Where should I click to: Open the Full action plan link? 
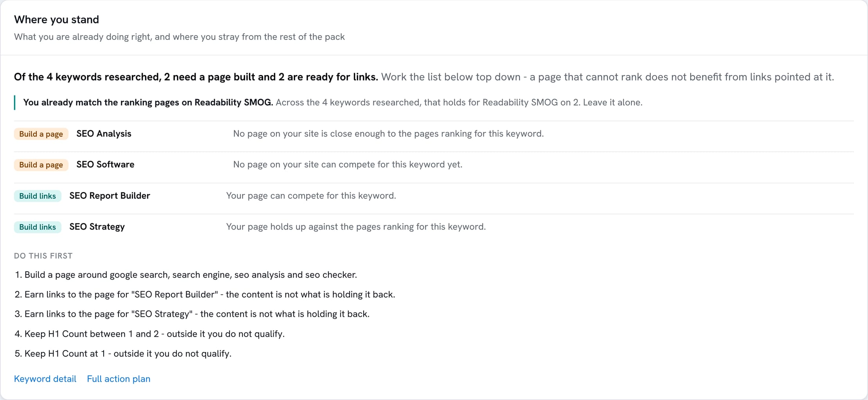(x=118, y=378)
